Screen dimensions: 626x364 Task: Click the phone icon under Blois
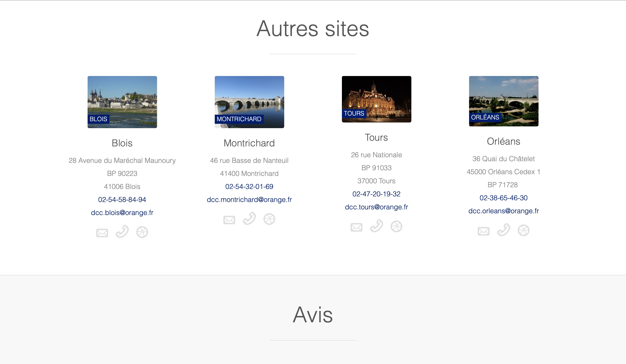122,232
